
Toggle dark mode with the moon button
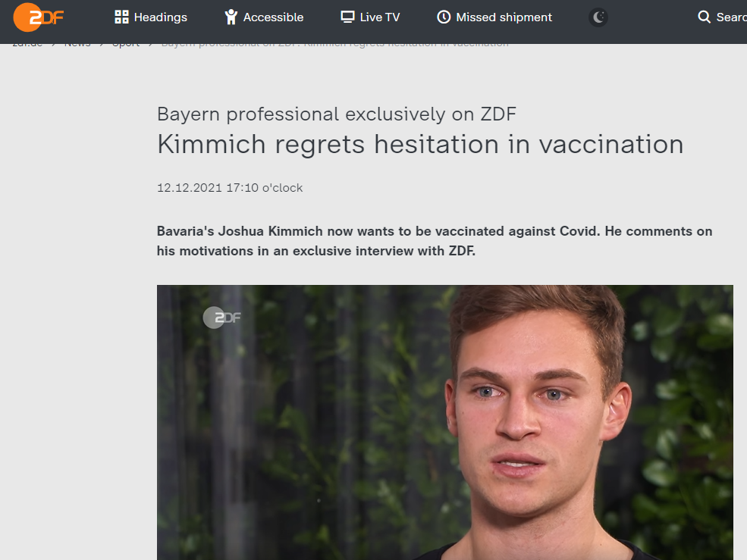(598, 17)
